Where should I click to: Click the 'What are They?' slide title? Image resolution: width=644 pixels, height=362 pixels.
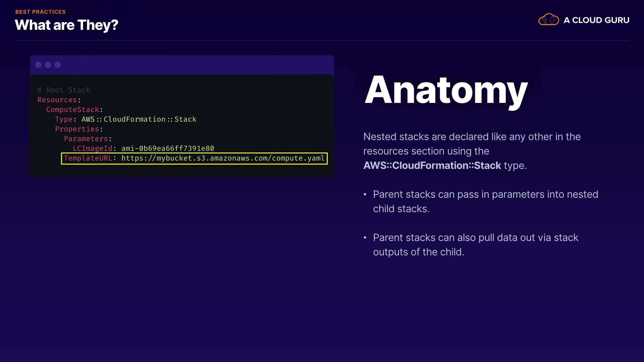pos(66,25)
